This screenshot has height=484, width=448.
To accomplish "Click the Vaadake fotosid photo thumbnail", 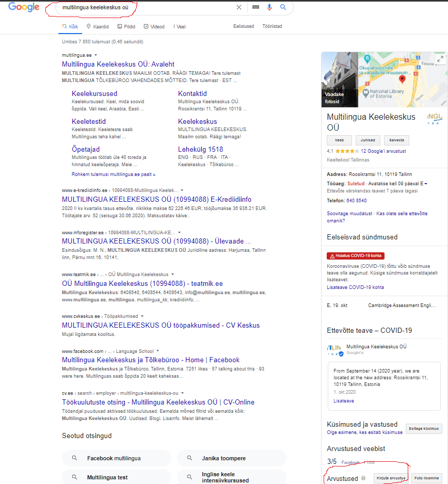I will pyautogui.click(x=339, y=79).
